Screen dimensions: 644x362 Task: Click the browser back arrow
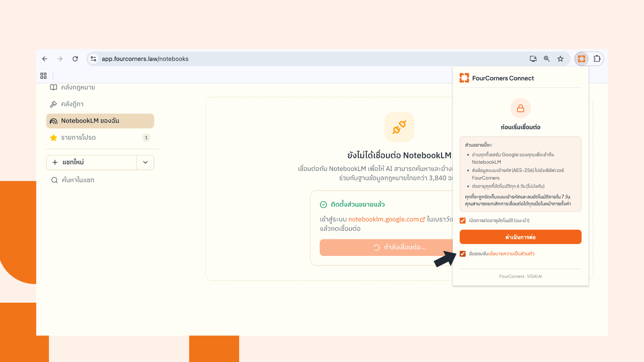[45, 59]
